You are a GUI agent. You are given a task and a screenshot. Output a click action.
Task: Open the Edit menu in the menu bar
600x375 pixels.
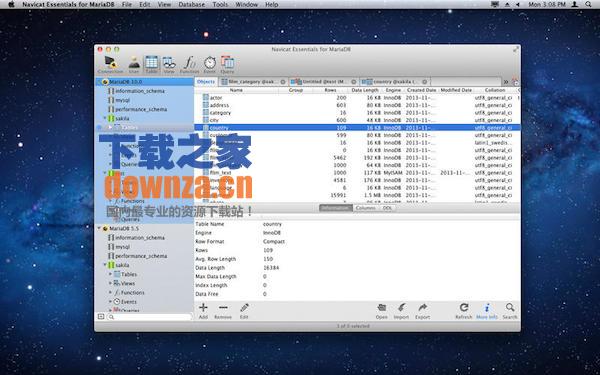(145, 5)
